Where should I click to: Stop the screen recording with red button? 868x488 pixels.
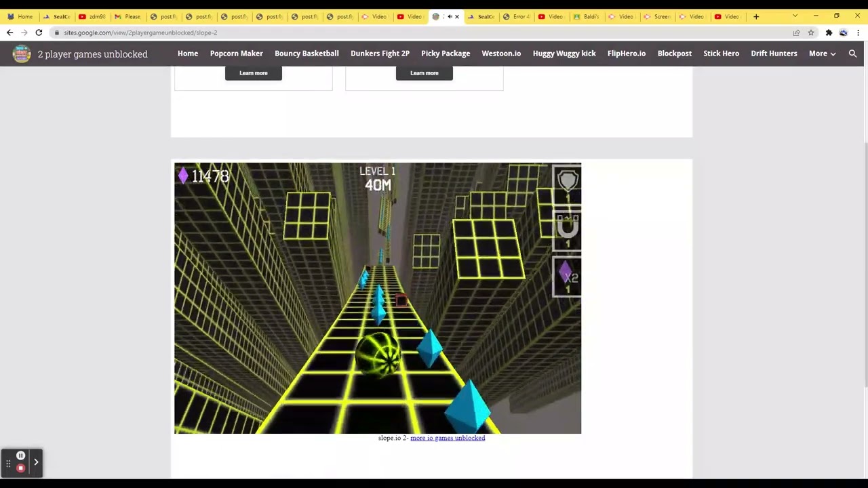[x=21, y=468]
